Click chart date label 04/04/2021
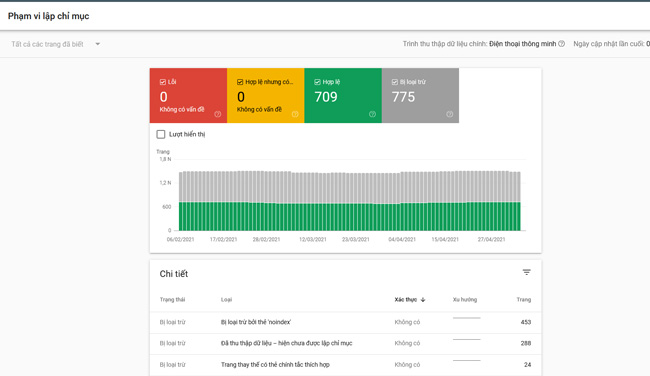Screen dimensions: 650x376 tap(402, 240)
